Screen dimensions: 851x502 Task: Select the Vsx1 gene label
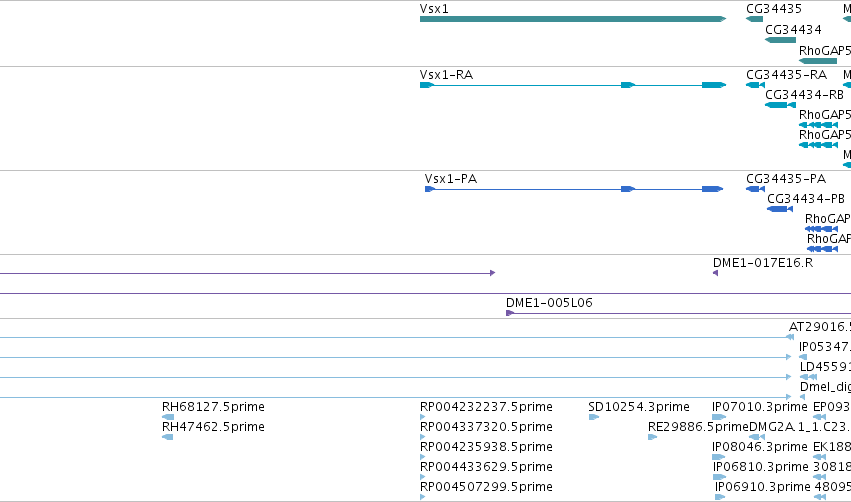434,9
